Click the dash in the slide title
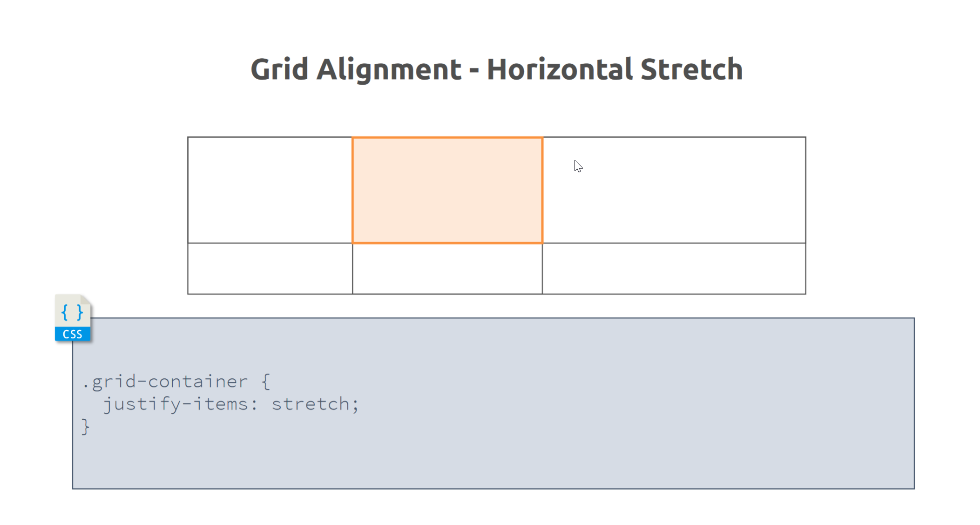980x525 pixels. [x=474, y=71]
